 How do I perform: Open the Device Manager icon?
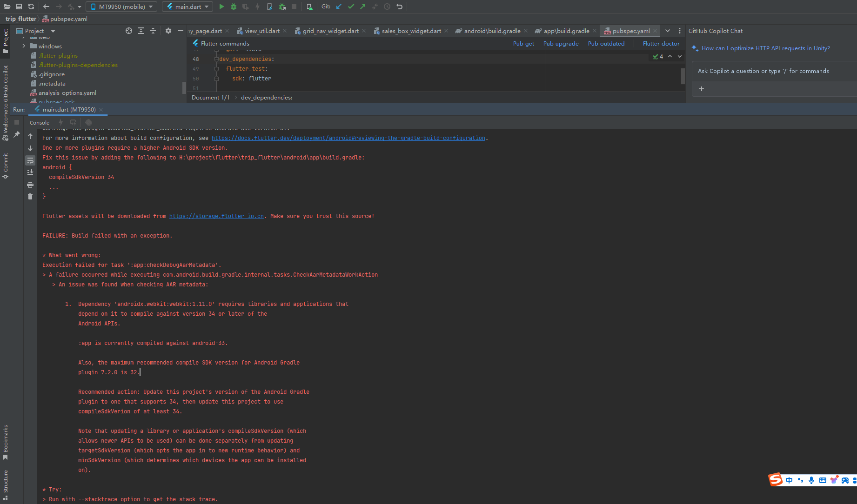[309, 7]
